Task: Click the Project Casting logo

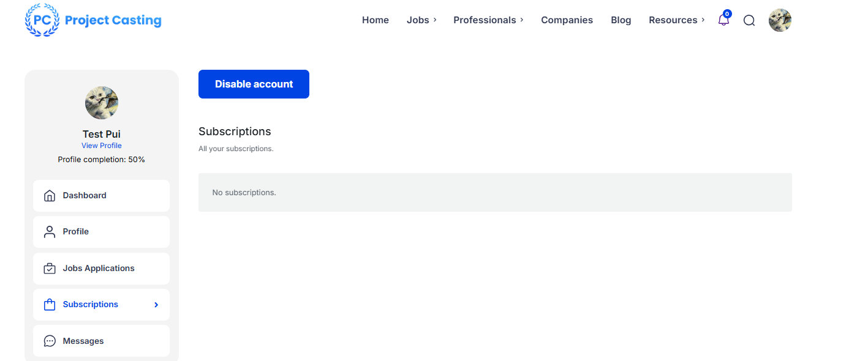Action: [93, 20]
